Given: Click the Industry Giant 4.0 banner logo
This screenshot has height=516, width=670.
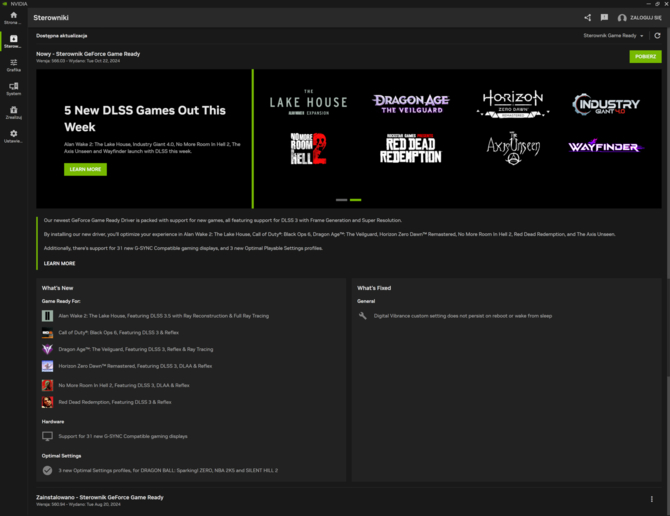Looking at the screenshot, I should [x=606, y=104].
